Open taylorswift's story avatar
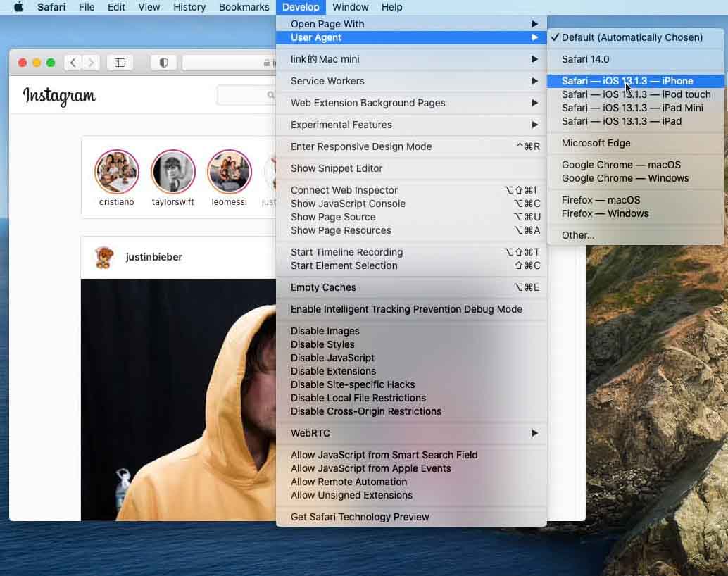 click(x=173, y=171)
